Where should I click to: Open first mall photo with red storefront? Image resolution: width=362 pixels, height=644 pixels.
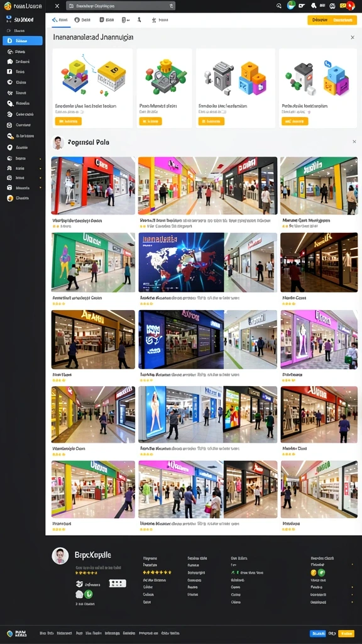click(x=93, y=186)
